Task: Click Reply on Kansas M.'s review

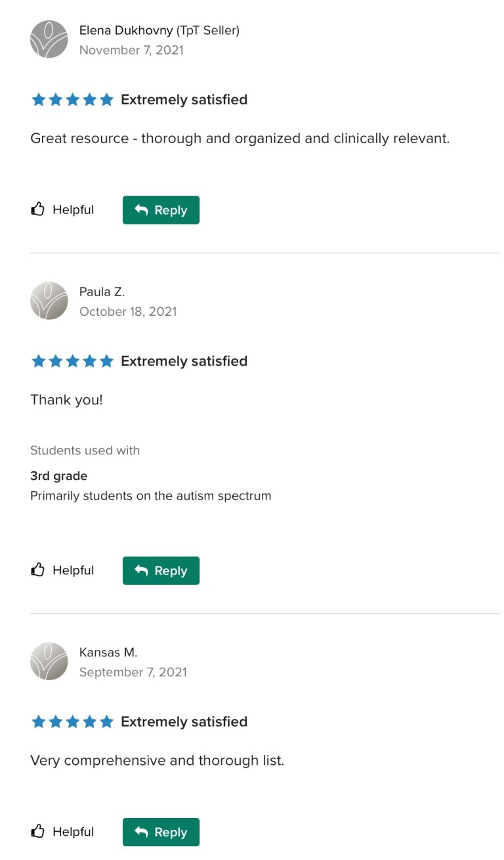Action: point(161,832)
